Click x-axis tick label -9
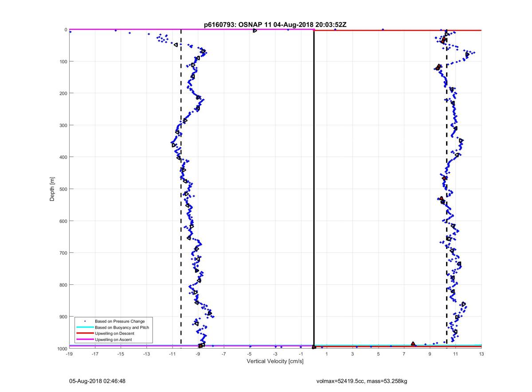This screenshot has width=532, height=392. 198,354
